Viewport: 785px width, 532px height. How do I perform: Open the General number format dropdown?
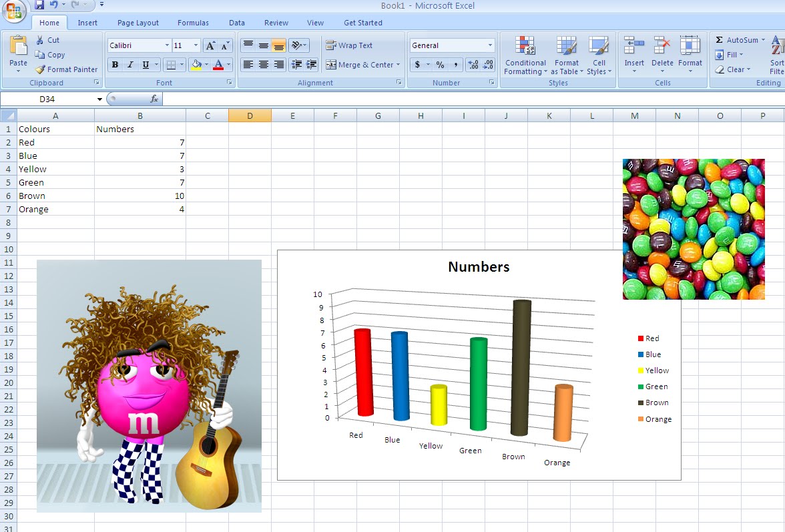(x=490, y=45)
